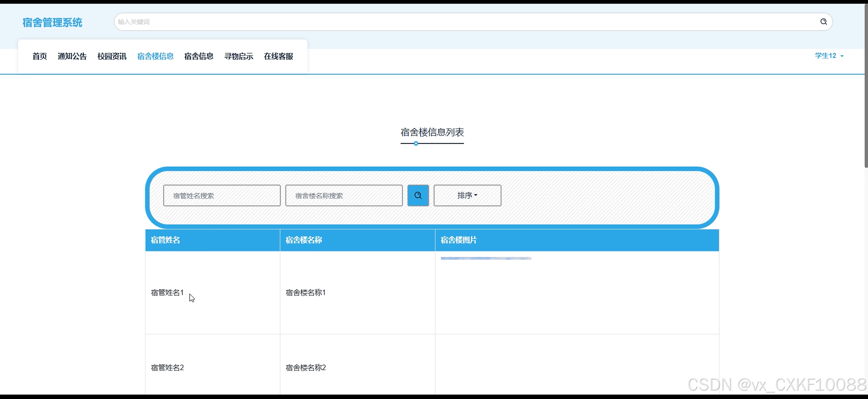868x399 pixels.
Task: Click the dormitory image thumbnail in first row
Action: 486,259
